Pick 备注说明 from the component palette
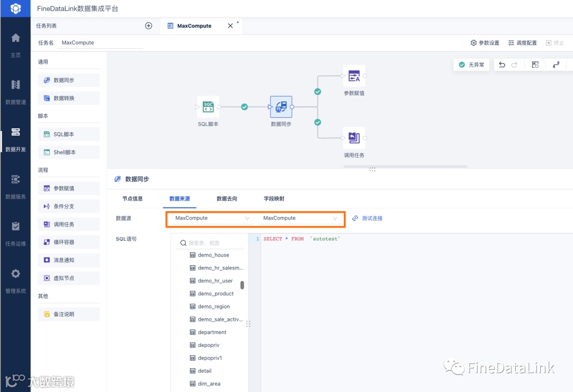The image size is (573, 392). [x=68, y=314]
